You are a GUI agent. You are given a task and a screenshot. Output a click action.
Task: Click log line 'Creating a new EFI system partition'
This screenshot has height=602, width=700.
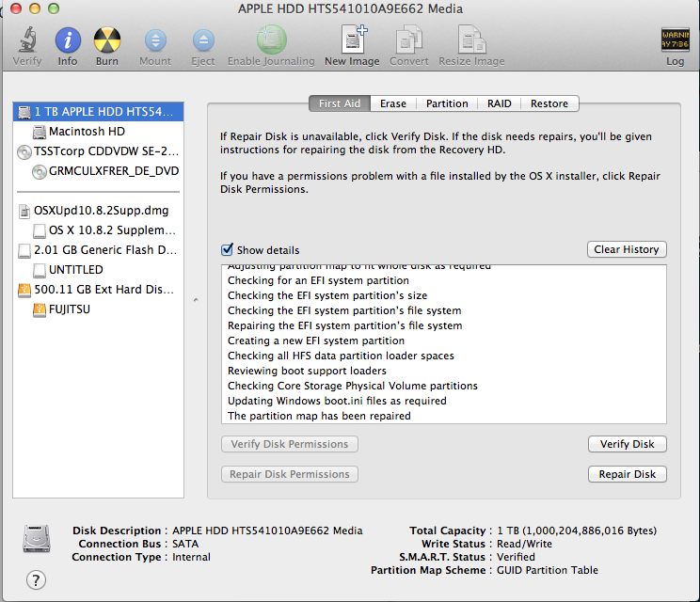coord(315,341)
